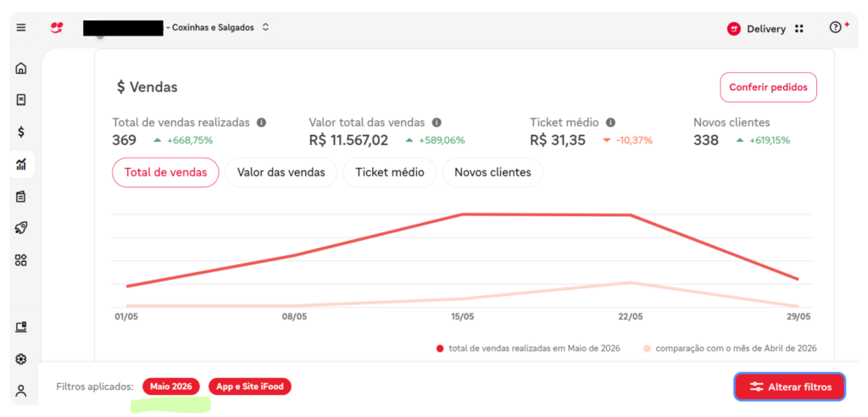Expand the store selector next to Coxinhas e Salgados
The image size is (868, 417).
(x=265, y=27)
